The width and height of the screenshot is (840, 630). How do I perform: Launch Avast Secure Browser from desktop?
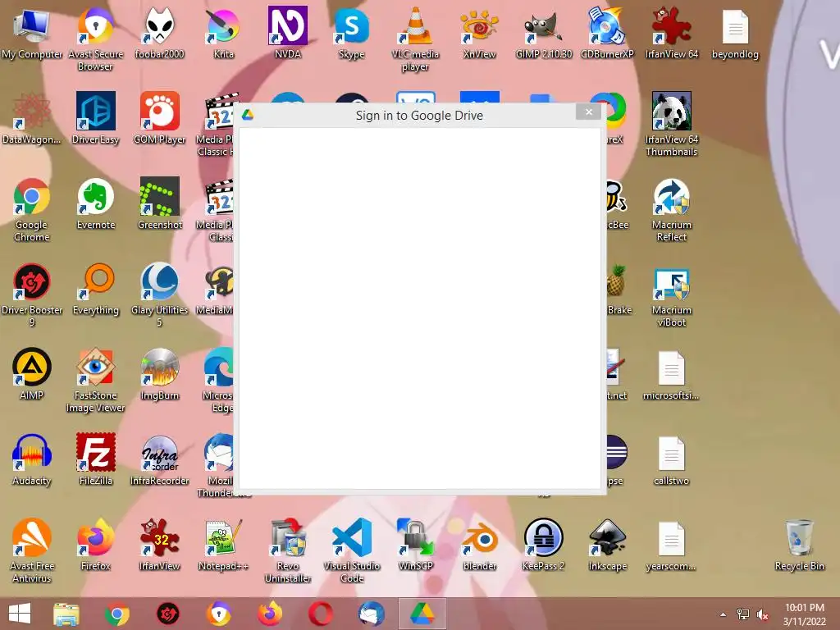click(95, 39)
